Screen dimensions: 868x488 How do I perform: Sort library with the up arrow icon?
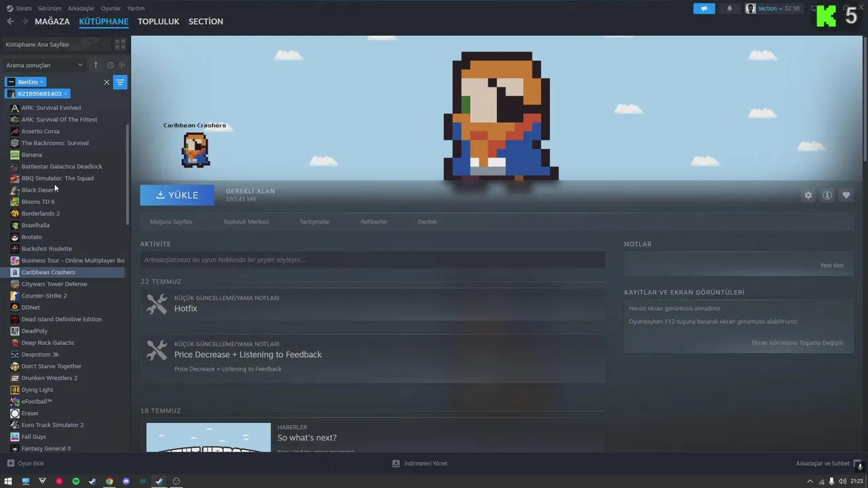click(x=96, y=65)
